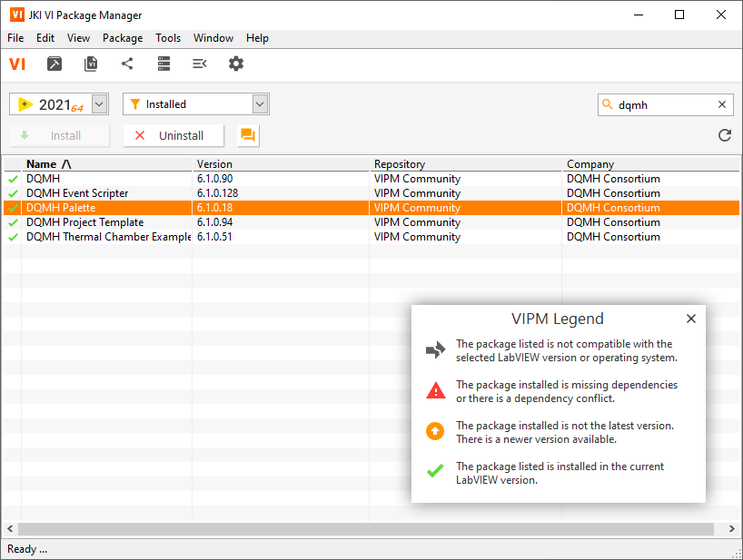Image resolution: width=743 pixels, height=560 pixels.
Task: Click the green installed checkmark in legend
Action: pyautogui.click(x=435, y=470)
